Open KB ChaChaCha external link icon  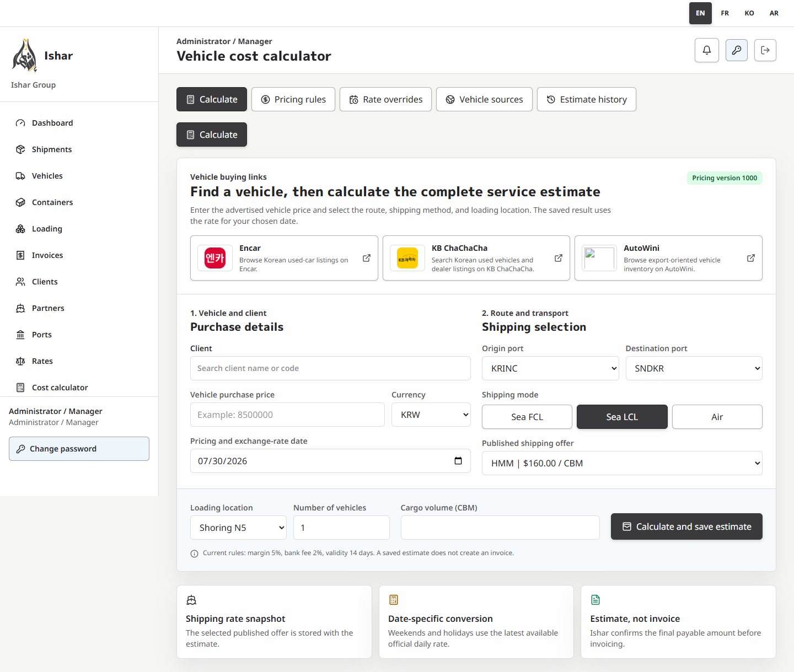click(x=559, y=258)
